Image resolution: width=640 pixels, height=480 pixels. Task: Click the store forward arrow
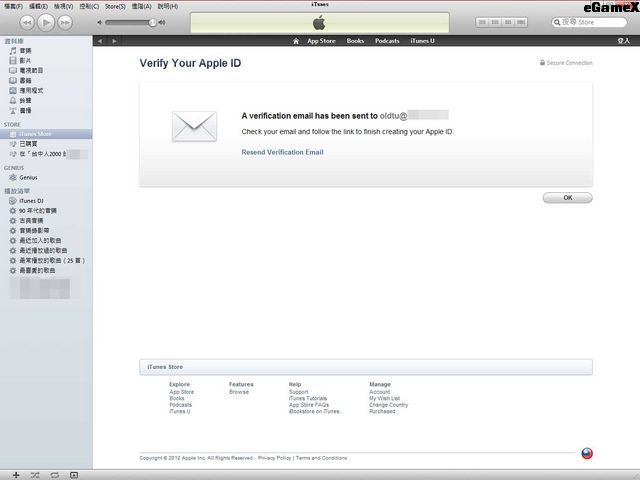pos(114,41)
